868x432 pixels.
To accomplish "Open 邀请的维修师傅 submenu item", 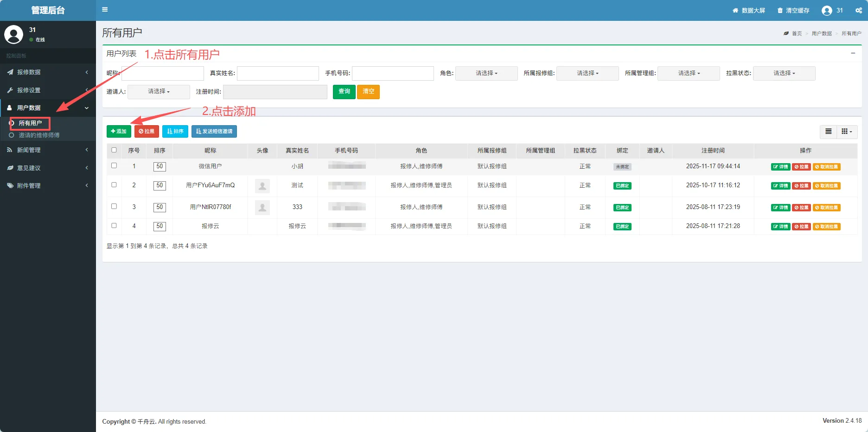I will (x=39, y=135).
